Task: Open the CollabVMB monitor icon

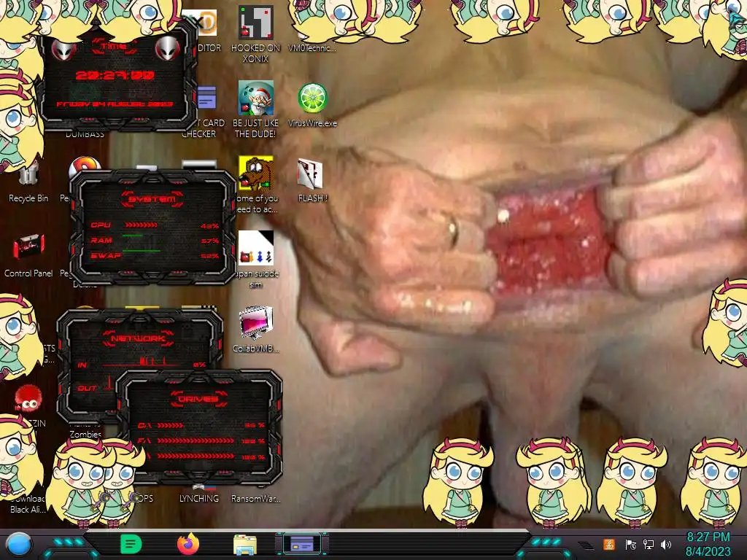Action: 256,323
